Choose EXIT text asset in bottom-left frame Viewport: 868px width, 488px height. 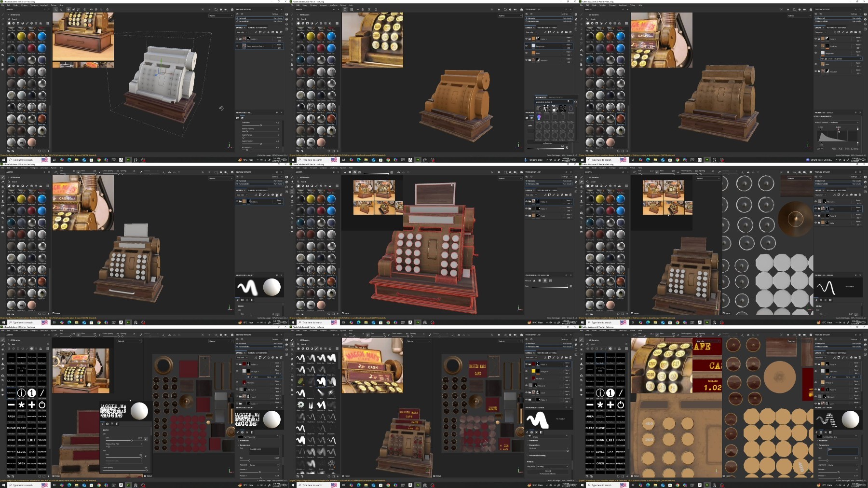pyautogui.click(x=32, y=440)
